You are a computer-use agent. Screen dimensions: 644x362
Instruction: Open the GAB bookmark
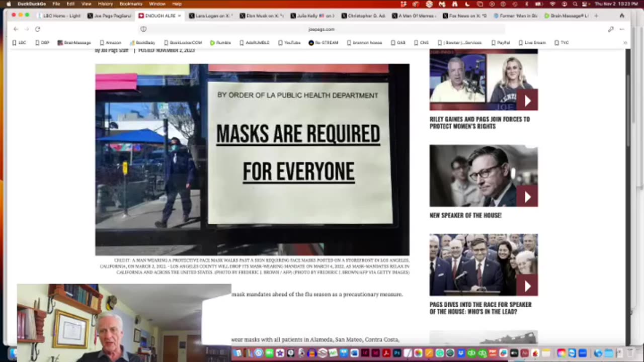click(398, 43)
